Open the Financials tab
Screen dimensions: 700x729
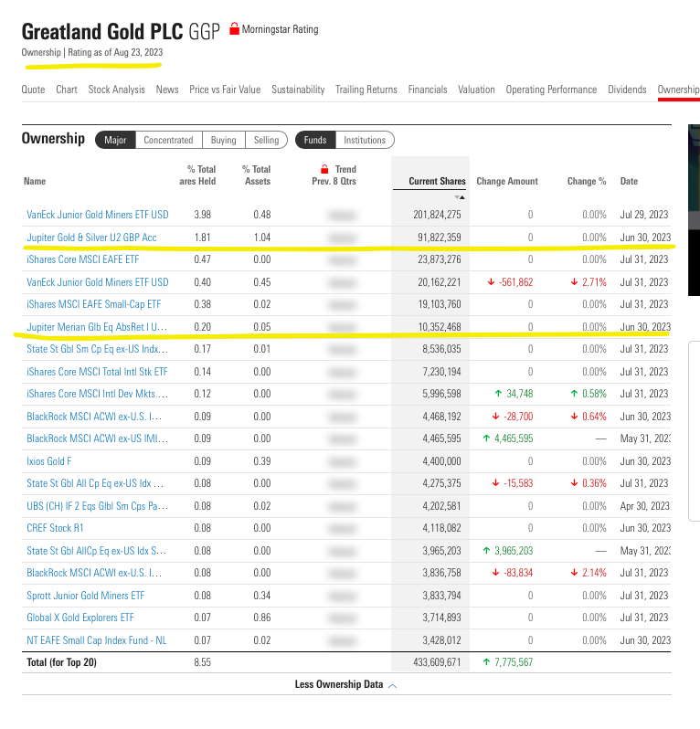coord(428,90)
